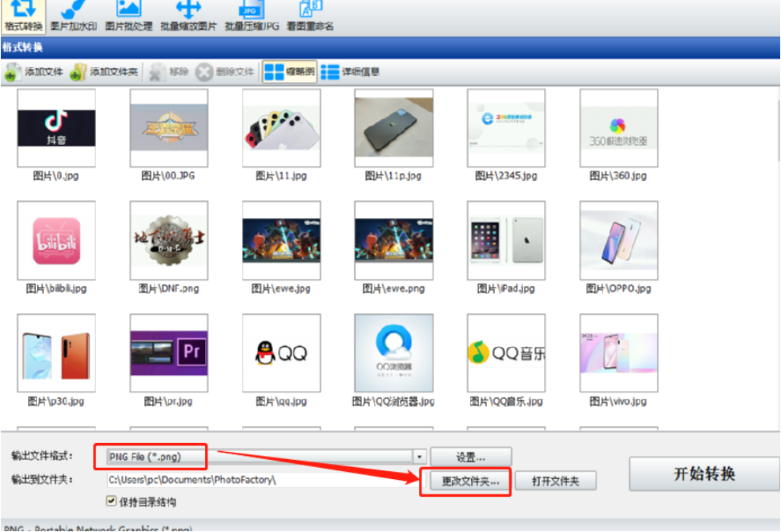
Task: Click the 移除 remove button
Action: point(169,72)
